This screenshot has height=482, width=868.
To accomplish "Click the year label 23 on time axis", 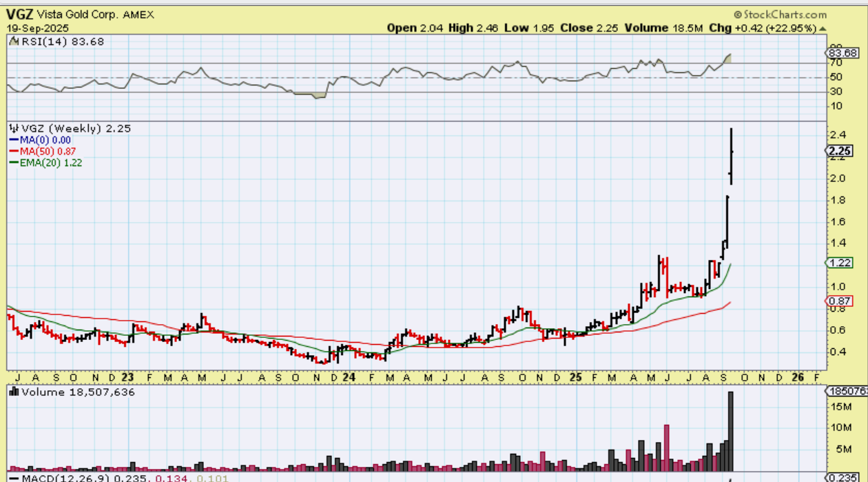I will tap(127, 378).
